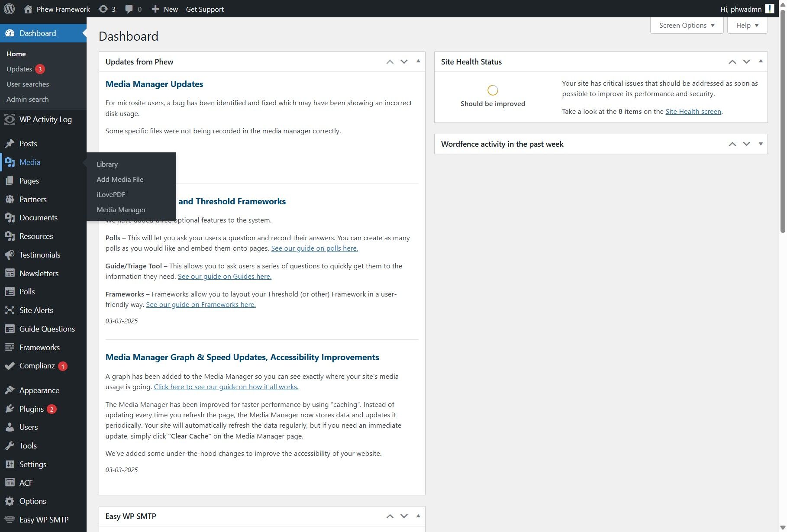Image resolution: width=787 pixels, height=532 pixels.
Task: Open the Site Health screen link
Action: [x=693, y=111]
